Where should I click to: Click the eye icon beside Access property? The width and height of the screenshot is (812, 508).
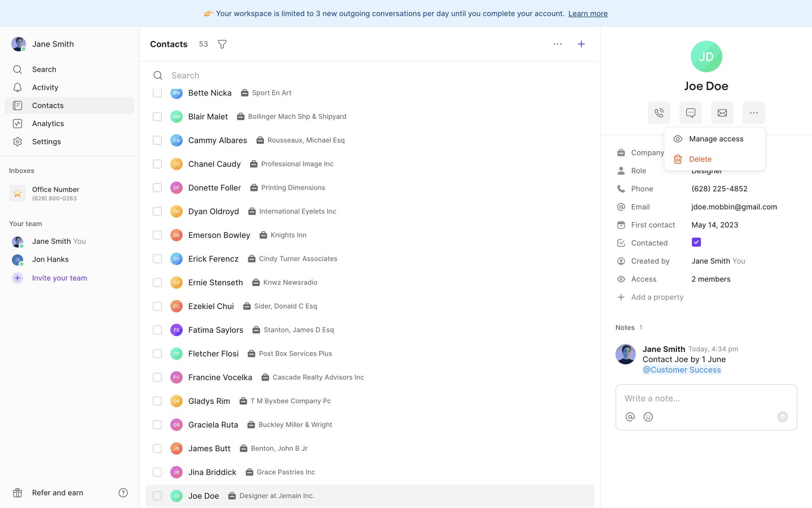click(621, 279)
